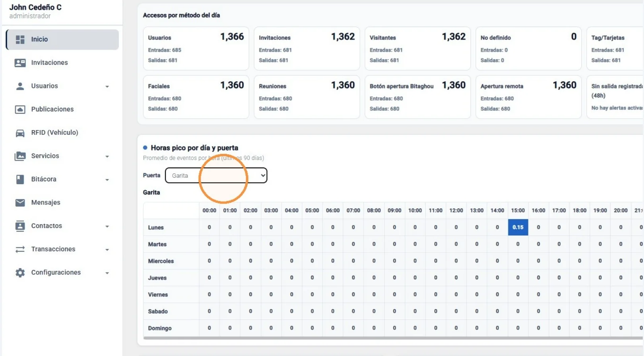Click the Usuarios person icon
The height and width of the screenshot is (356, 644).
20,86
